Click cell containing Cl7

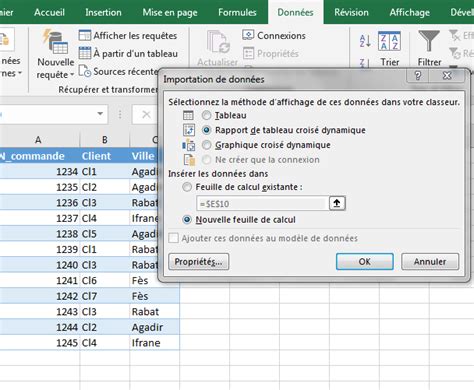click(x=105, y=296)
